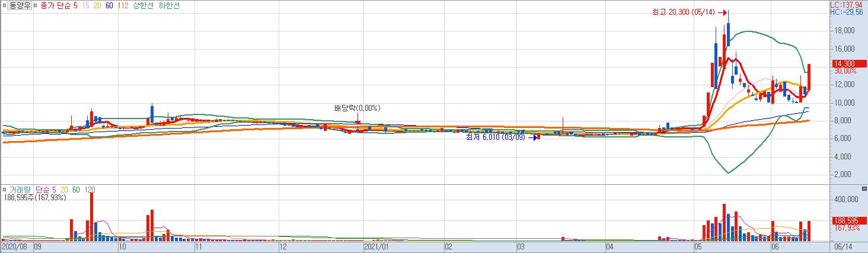Click the 10,000 price axis label

pyautogui.click(x=844, y=103)
